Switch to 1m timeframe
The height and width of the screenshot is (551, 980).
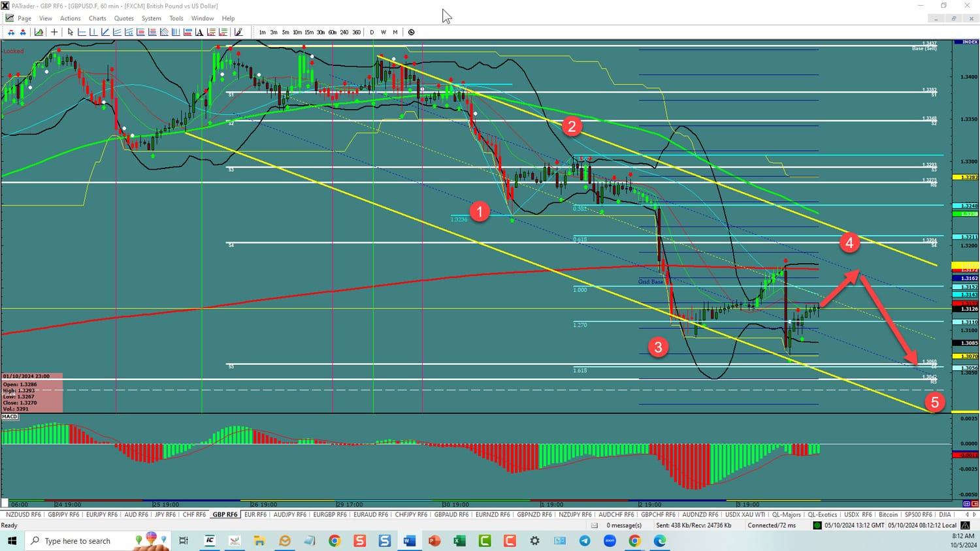point(262,32)
